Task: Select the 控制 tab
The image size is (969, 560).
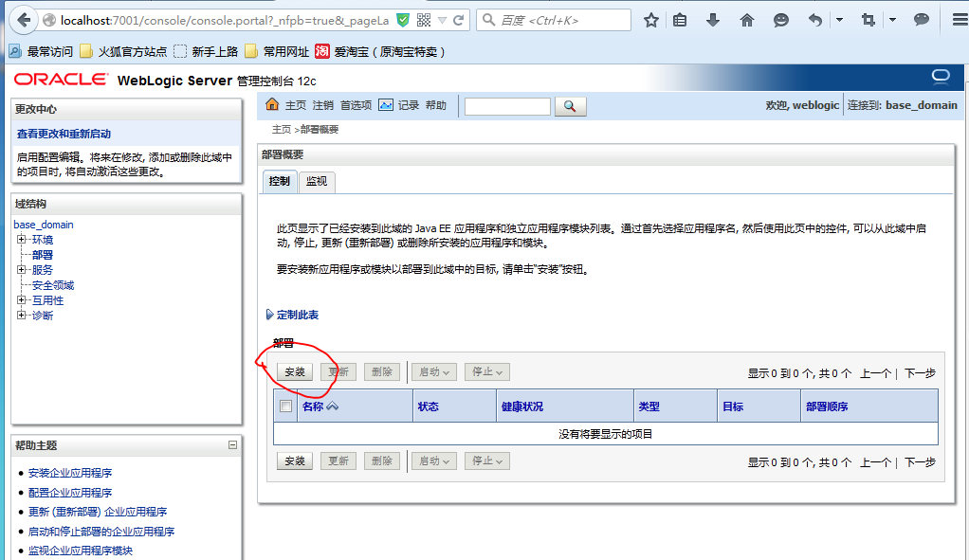Action: click(x=280, y=182)
